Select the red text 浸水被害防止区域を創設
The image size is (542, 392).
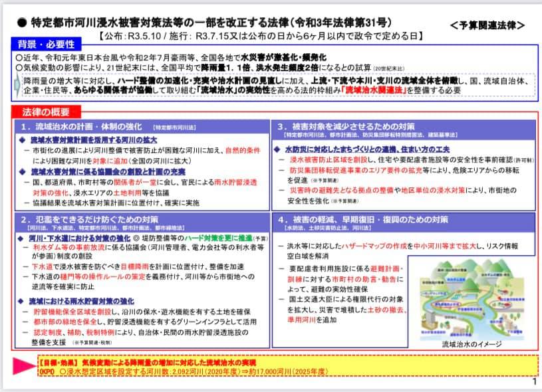(329, 159)
